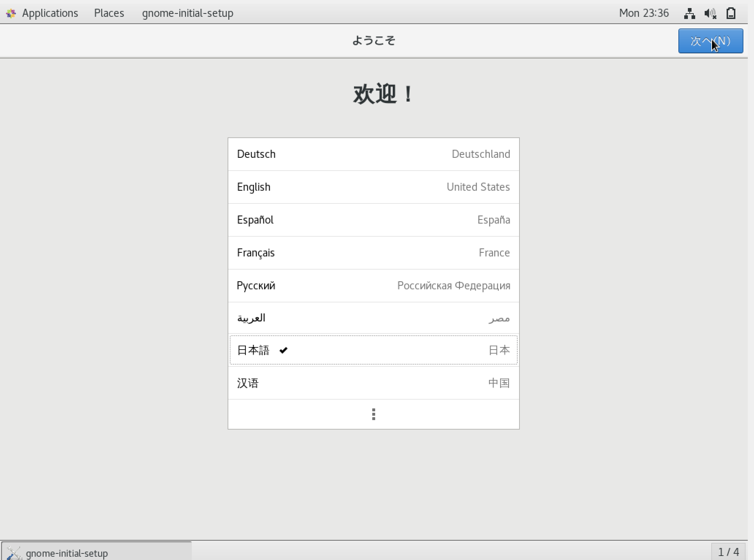Pick Русский from language list

click(373, 286)
